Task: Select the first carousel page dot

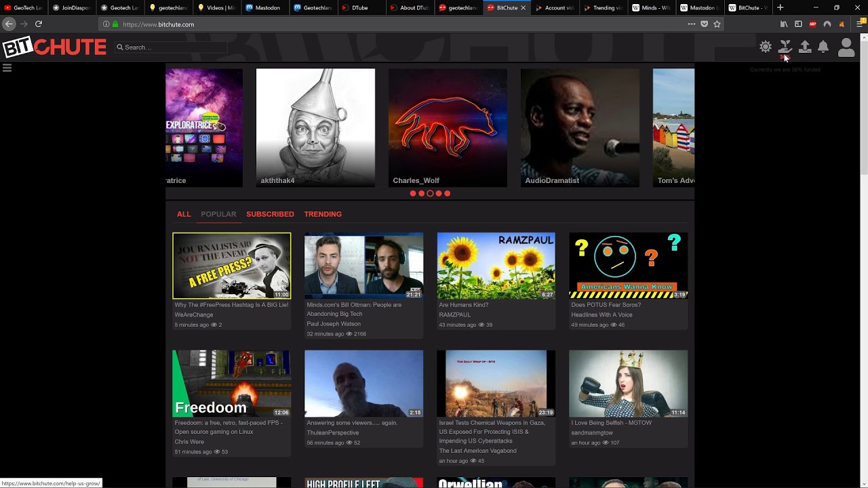Action: coord(413,194)
